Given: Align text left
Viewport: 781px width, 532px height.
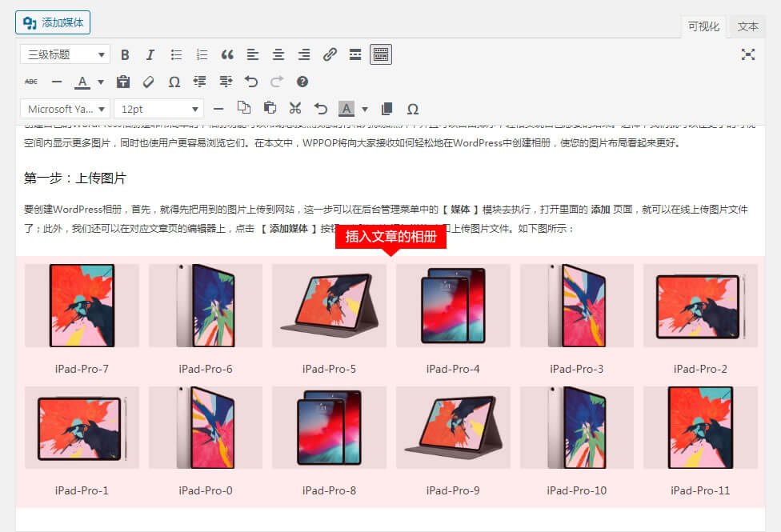Looking at the screenshot, I should tap(253, 54).
